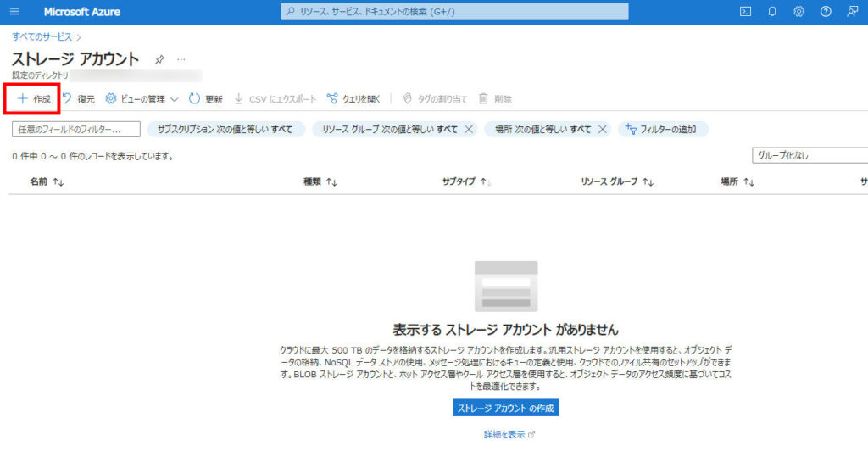The width and height of the screenshot is (868, 451).
Task: Open the 場所 filter pill
Action: [542, 130]
